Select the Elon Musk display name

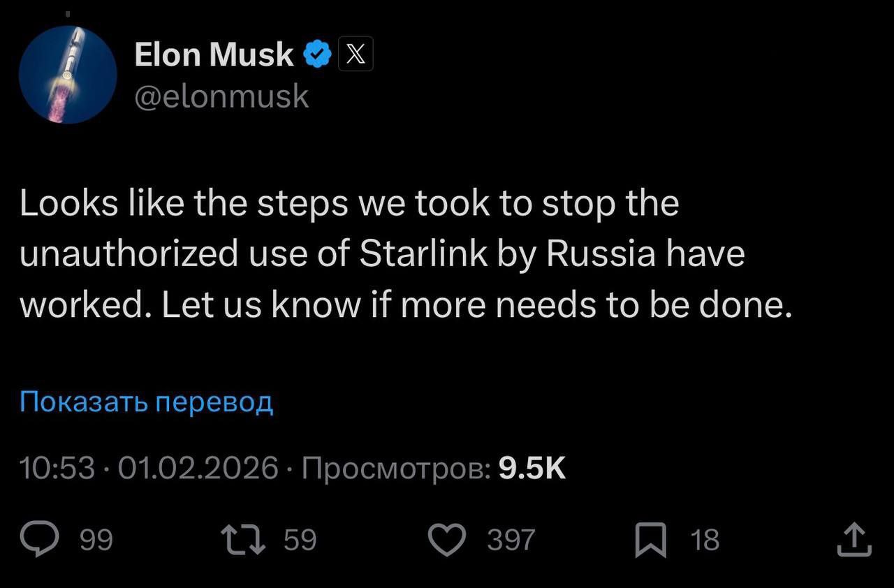(213, 53)
